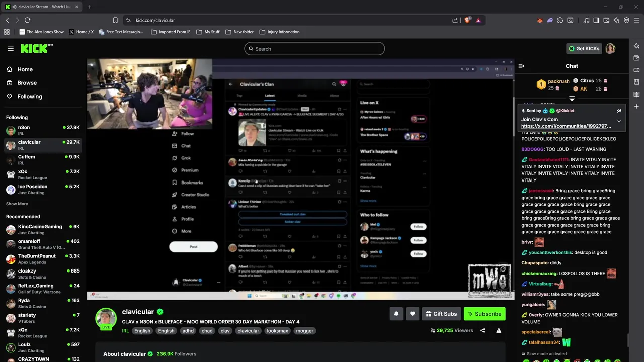Click the share icon next to viewer count

pos(482,330)
